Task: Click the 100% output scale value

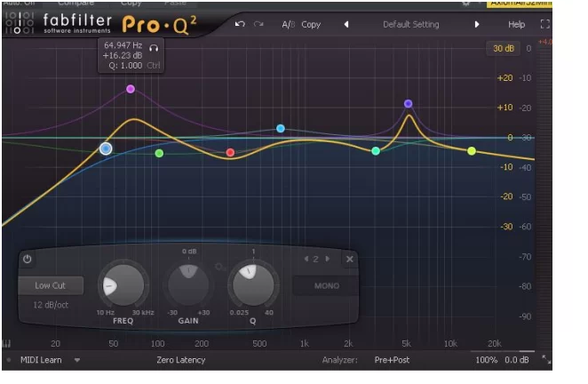Action: pyautogui.click(x=487, y=360)
